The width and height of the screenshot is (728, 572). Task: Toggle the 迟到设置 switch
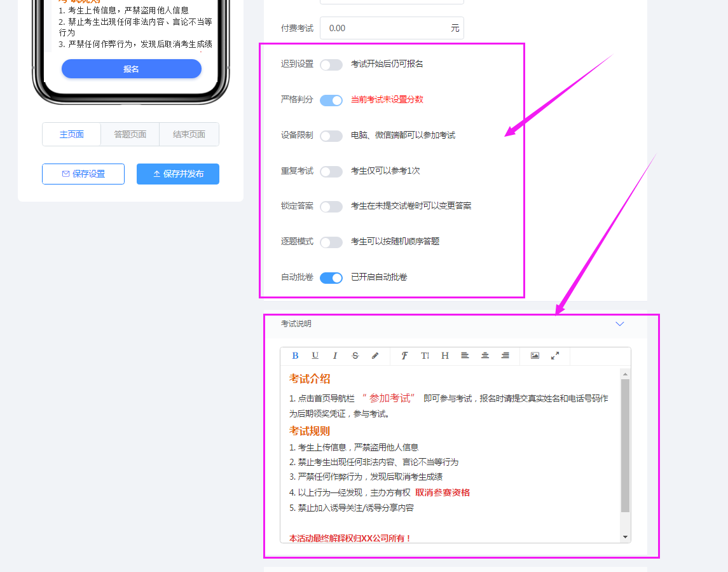click(331, 65)
